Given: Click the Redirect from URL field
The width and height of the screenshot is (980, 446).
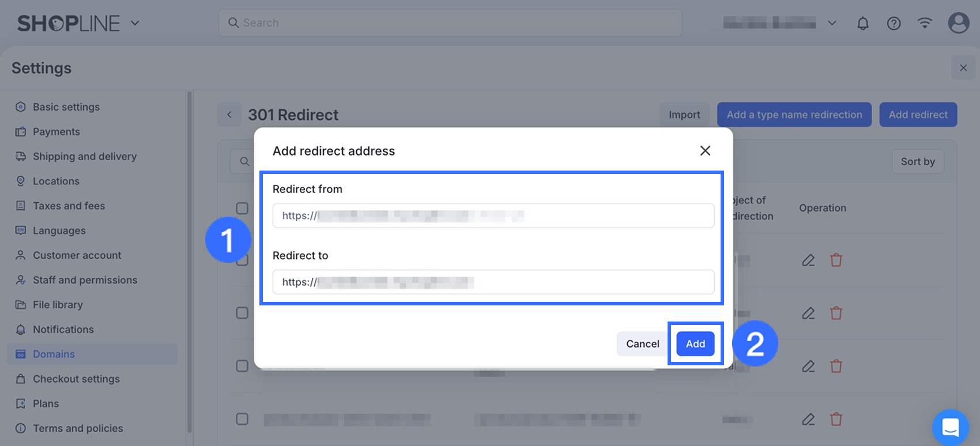Looking at the screenshot, I should pos(493,216).
